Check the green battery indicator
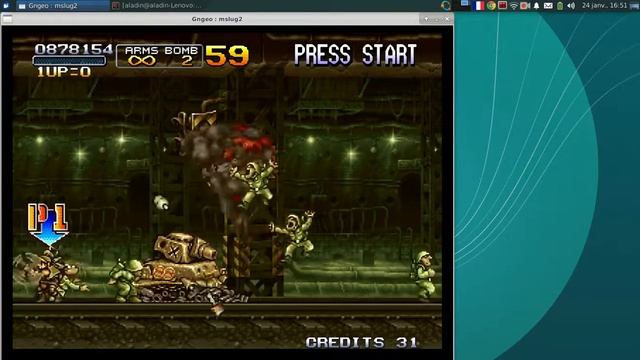The width and height of the screenshot is (640, 360). click(x=560, y=5)
